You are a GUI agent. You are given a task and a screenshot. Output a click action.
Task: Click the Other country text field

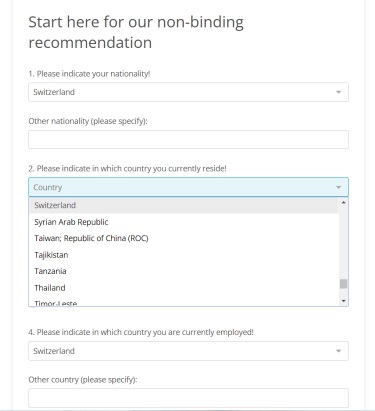(188, 398)
